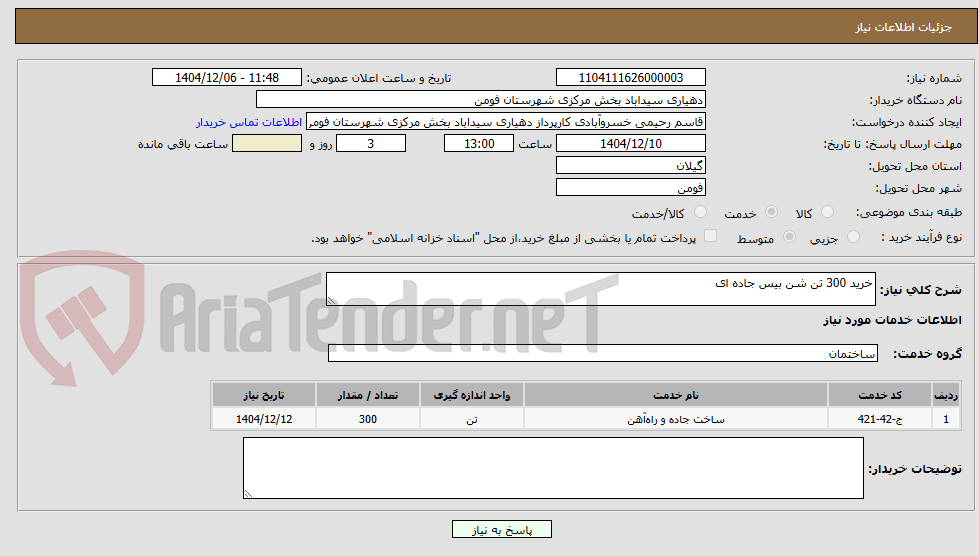Select the جزیی purchase type radio
Viewport: 979px width, 556px height.
[853, 237]
